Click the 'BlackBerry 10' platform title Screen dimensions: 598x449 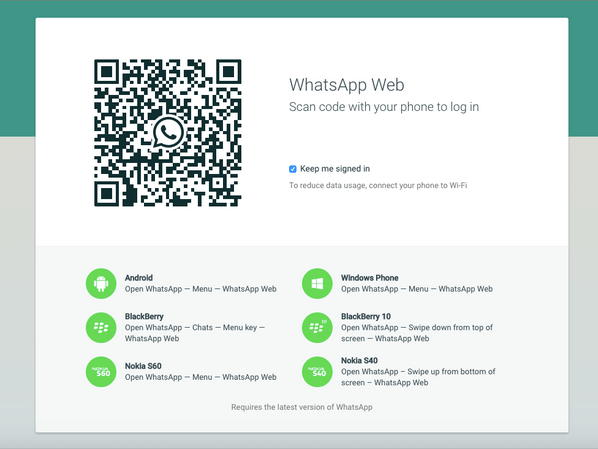(x=366, y=316)
